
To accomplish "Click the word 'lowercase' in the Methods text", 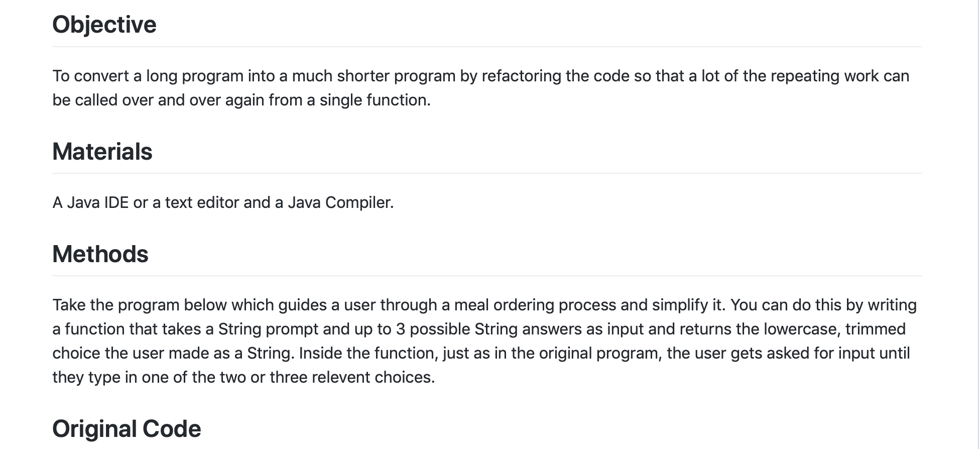I will tap(802, 329).
